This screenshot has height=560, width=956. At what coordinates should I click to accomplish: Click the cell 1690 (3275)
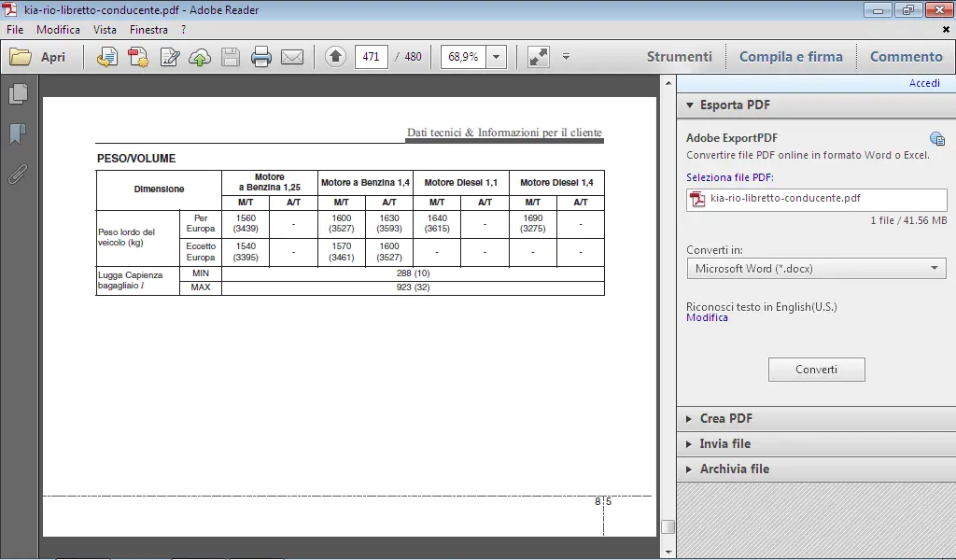[x=533, y=223]
